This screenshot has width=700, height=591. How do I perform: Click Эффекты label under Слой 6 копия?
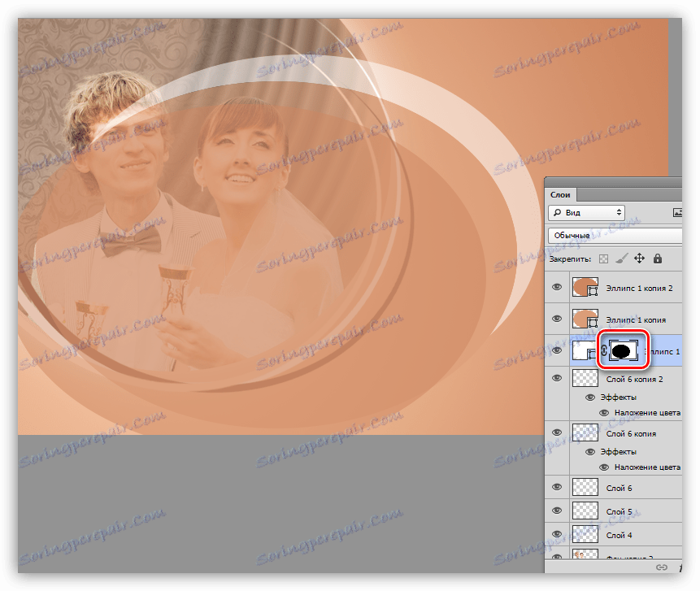pos(619,452)
